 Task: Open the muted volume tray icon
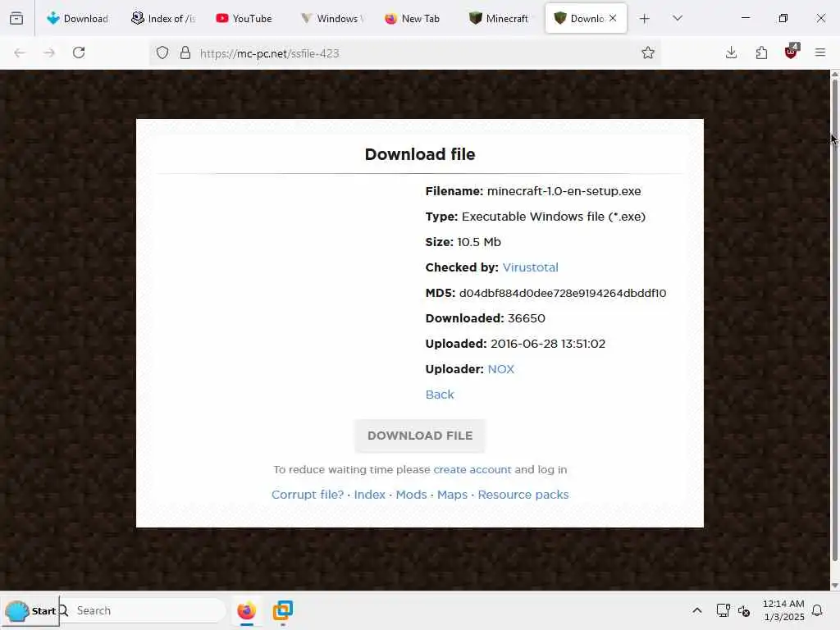[x=744, y=610]
